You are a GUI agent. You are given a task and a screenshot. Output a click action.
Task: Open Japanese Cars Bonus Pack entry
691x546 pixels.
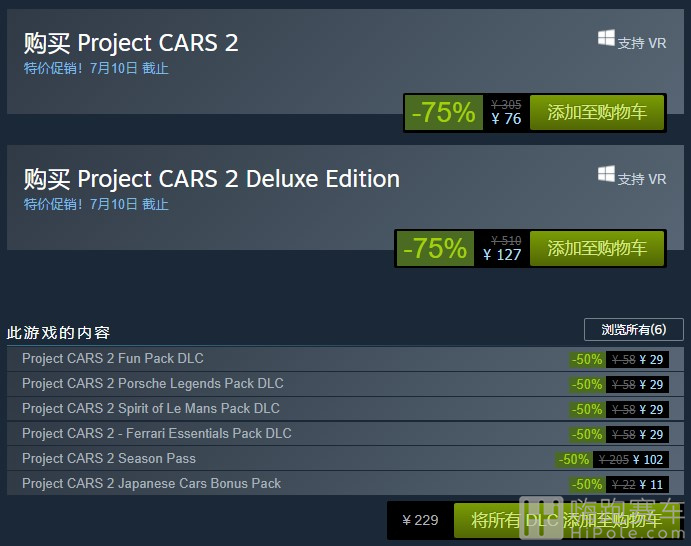click(x=151, y=483)
